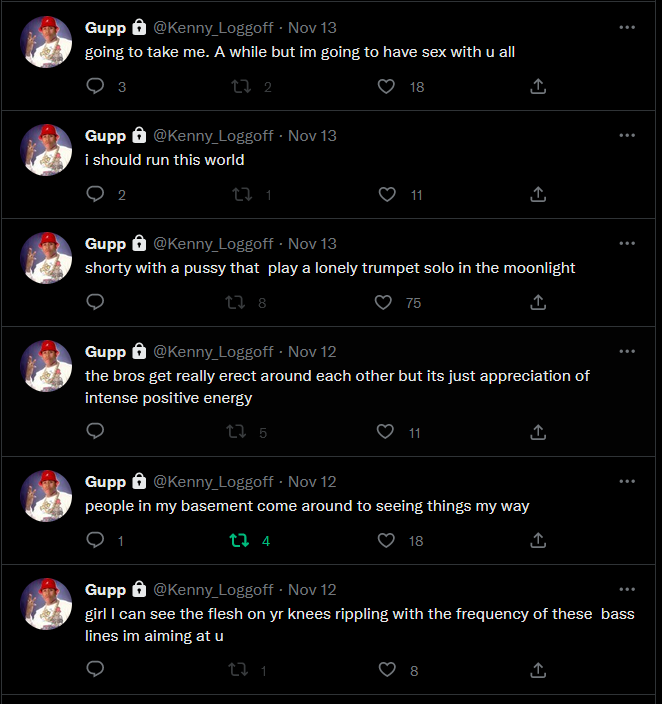Share the lonely trumpet solo tweet
This screenshot has height=704, width=662.
tap(538, 302)
